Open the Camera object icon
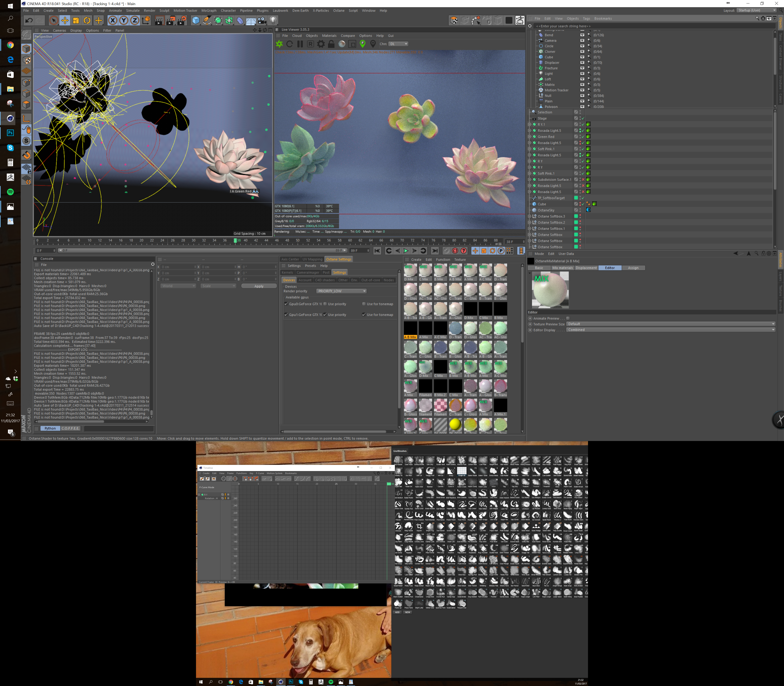This screenshot has width=784, height=686. pos(262,21)
